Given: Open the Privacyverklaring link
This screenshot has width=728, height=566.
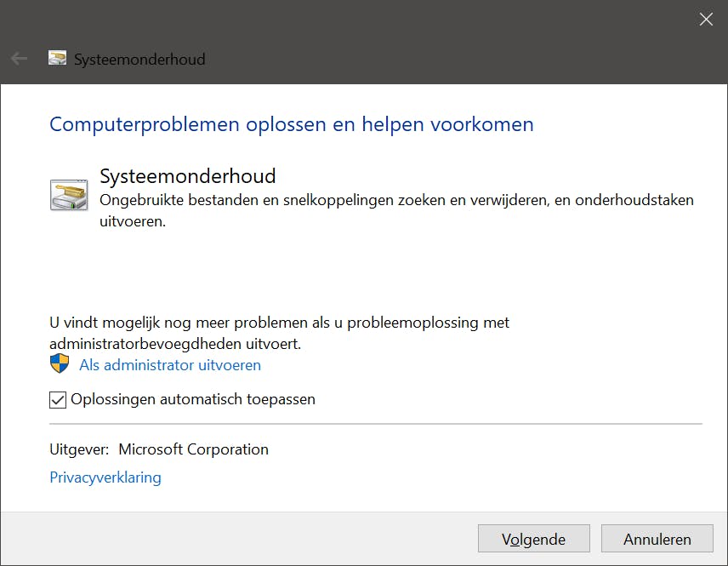Looking at the screenshot, I should coord(105,477).
